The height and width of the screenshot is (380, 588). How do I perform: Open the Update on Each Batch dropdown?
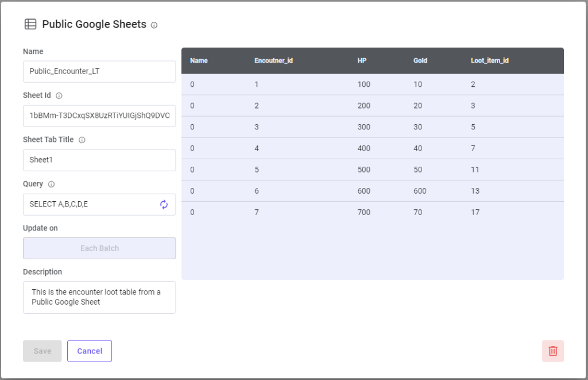click(99, 248)
